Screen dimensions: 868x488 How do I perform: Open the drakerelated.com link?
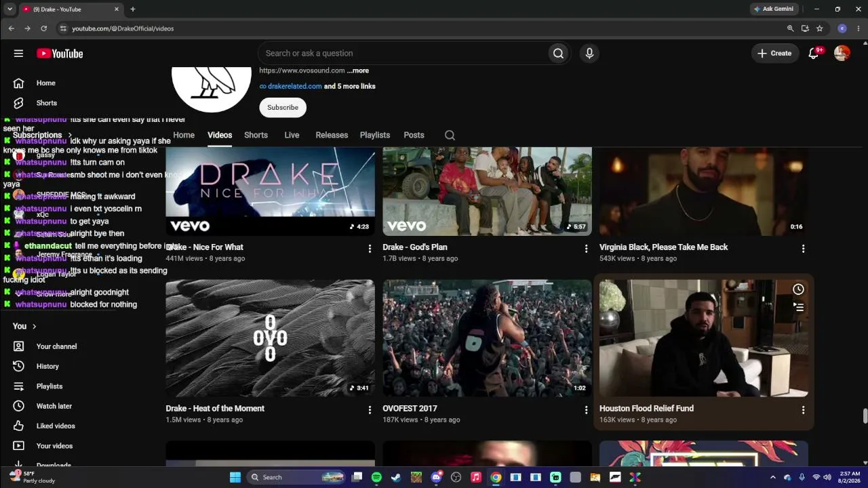[x=294, y=86]
